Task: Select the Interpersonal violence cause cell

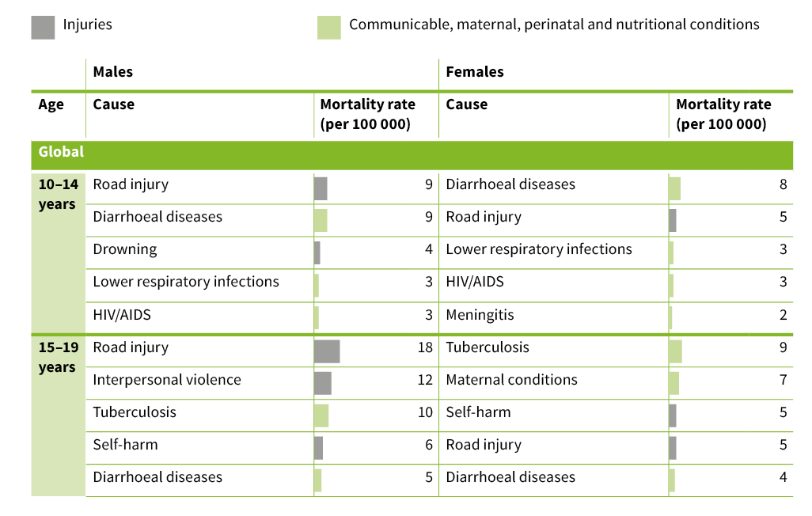Action: (x=167, y=380)
